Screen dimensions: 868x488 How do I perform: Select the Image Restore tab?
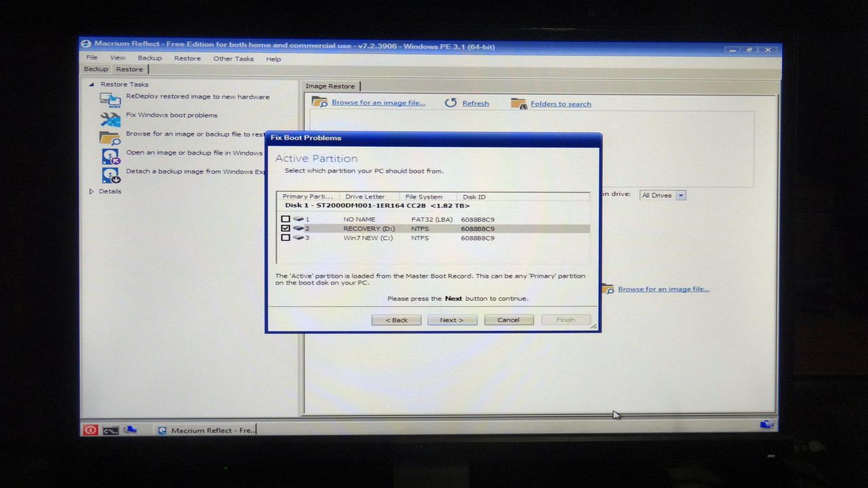click(330, 86)
